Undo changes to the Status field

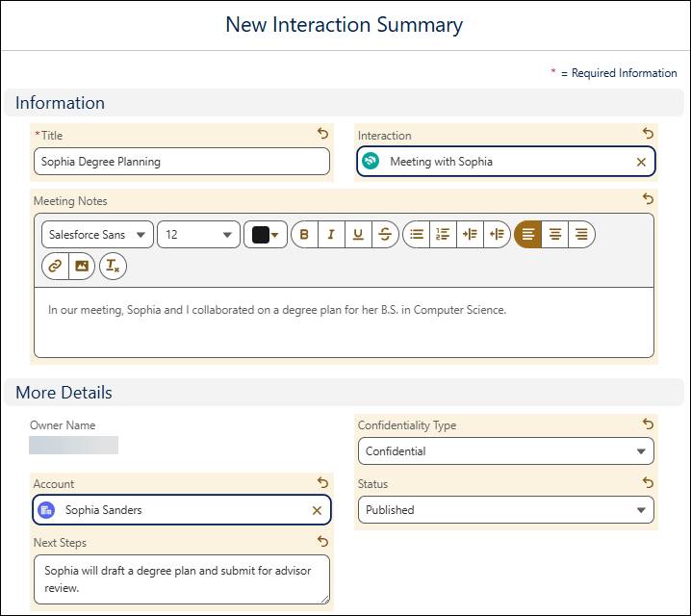click(x=648, y=482)
